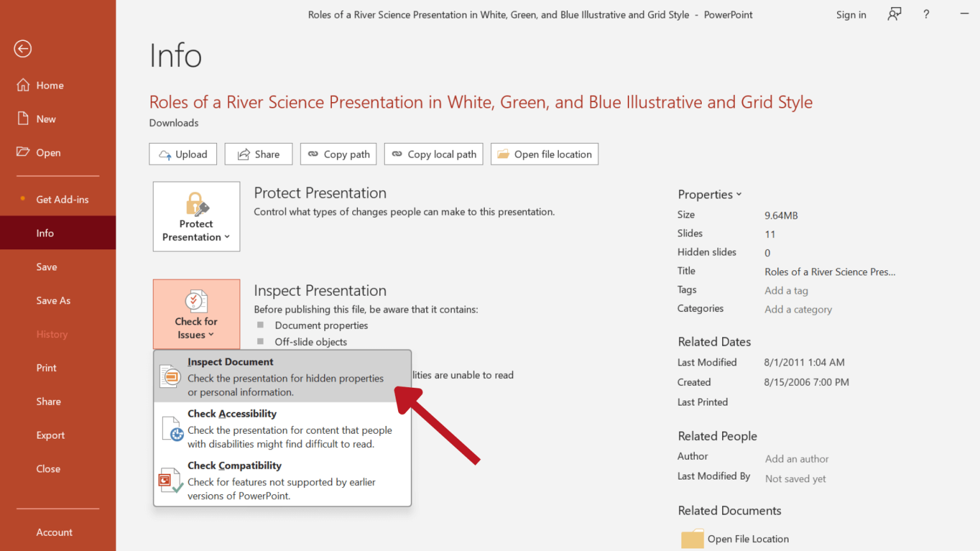
Task: Open the Protect Presentation dropdown chevron
Action: click(x=227, y=237)
